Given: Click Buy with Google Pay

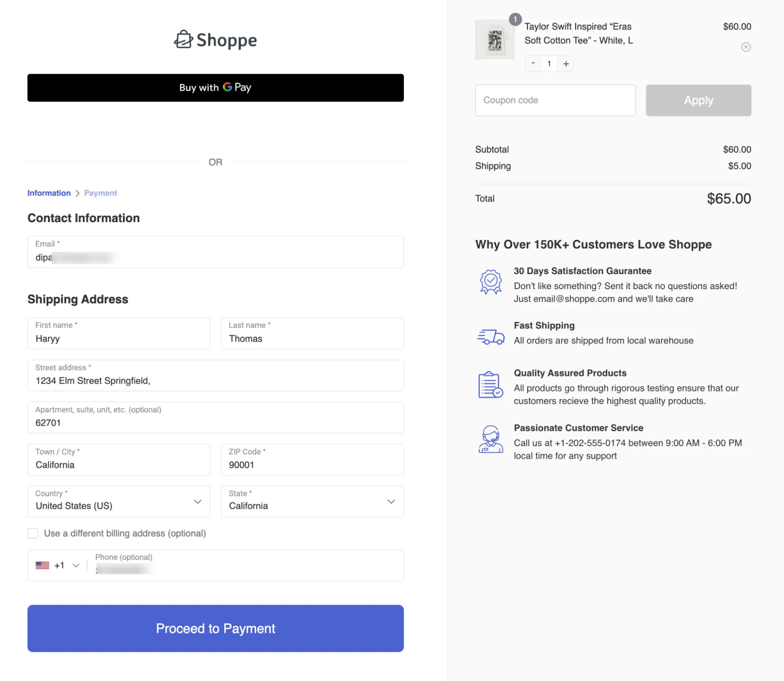Looking at the screenshot, I should 215,87.
